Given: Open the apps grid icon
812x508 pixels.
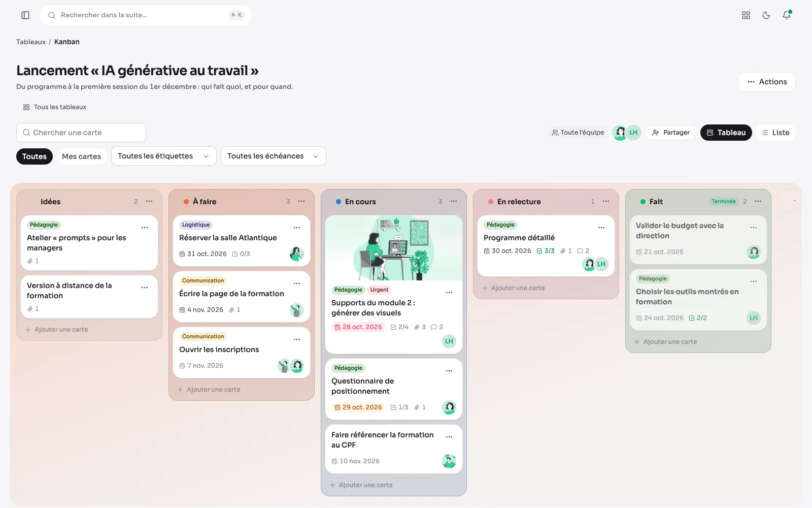Looking at the screenshot, I should coord(746,15).
